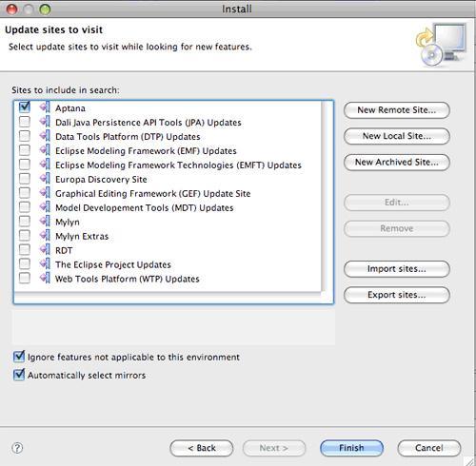Close the Install window with red button
Image resolution: width=476 pixels, height=466 pixels.
point(11,10)
